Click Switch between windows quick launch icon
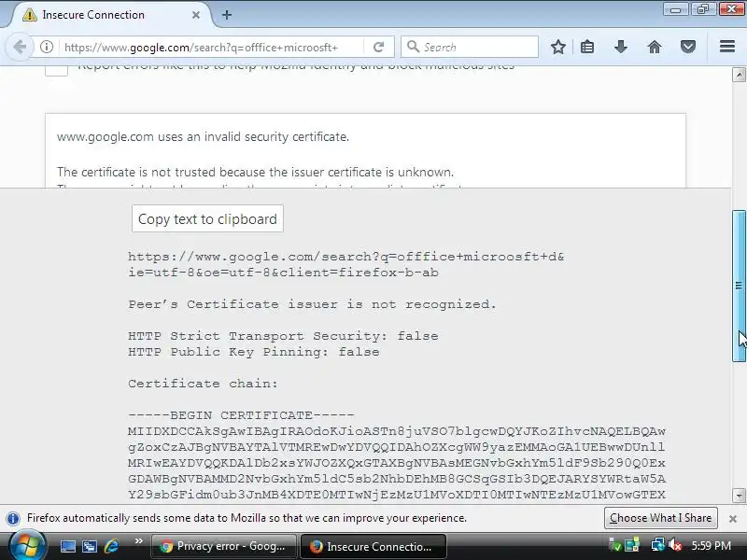This screenshot has width=747, height=560. tap(89, 546)
